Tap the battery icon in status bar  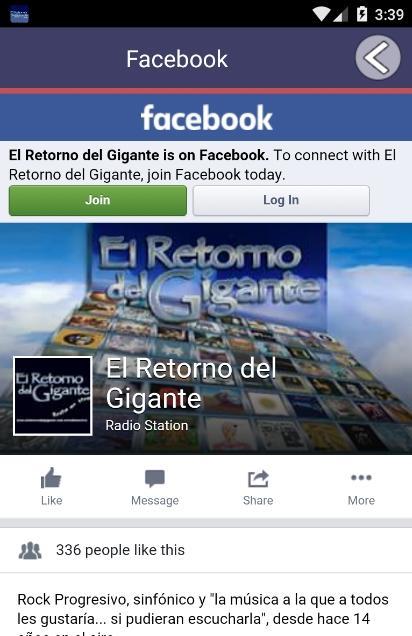click(x=362, y=14)
